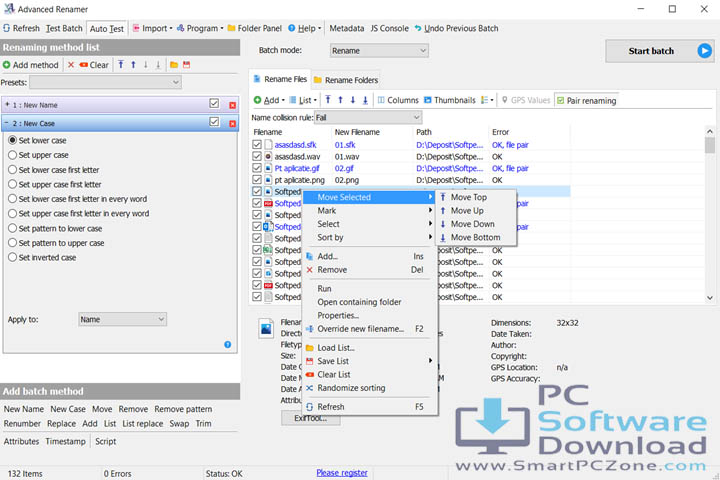Switch to Rename Folders tab
Screen dimensions: 720x480
pos(346,80)
